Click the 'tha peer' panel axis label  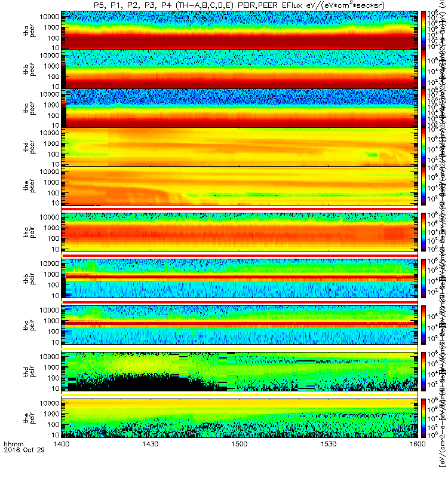click(29, 30)
